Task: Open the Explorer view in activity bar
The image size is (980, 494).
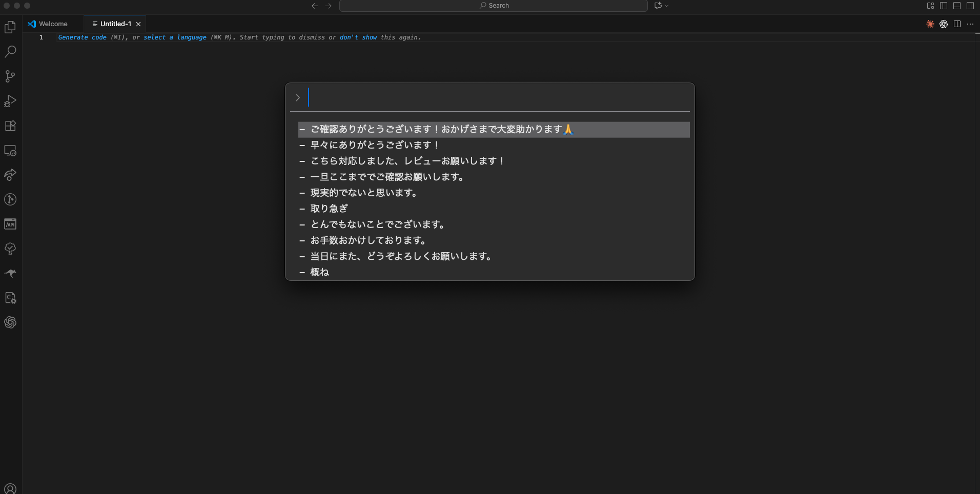Action: point(10,27)
